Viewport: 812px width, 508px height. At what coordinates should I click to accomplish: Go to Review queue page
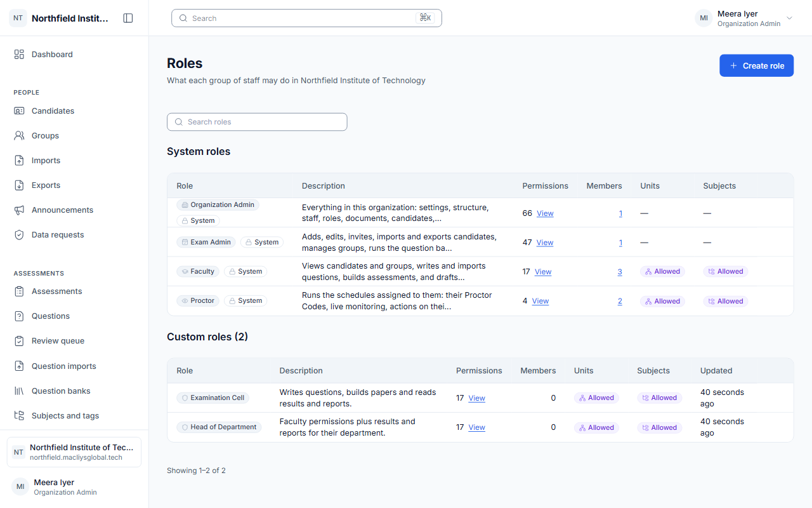tap(74, 341)
